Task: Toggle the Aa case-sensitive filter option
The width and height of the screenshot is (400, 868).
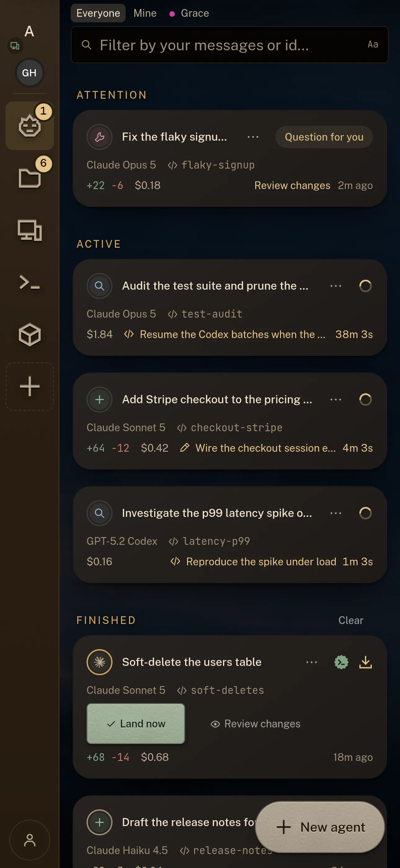Action: 373,44
